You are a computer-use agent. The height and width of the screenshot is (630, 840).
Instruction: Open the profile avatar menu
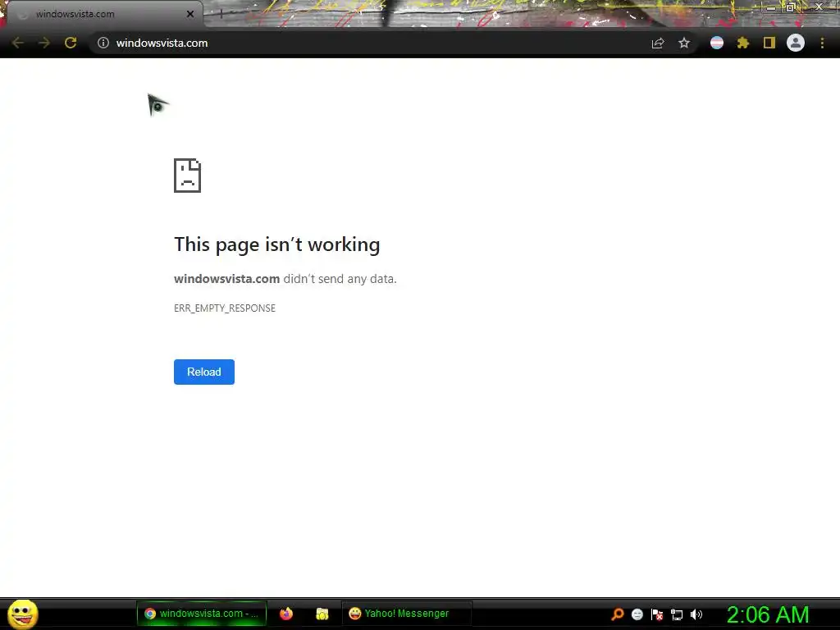tap(796, 43)
